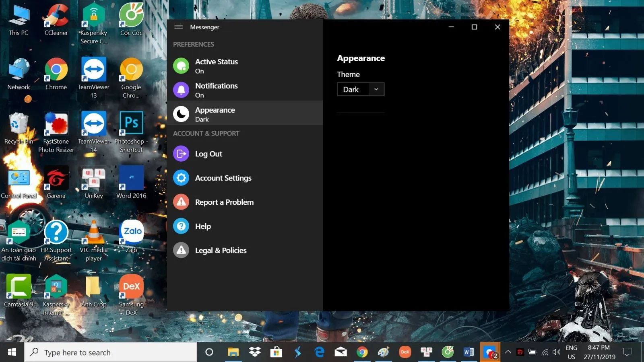The height and width of the screenshot is (362, 644).
Task: Select the Ảnh Crop folder icon
Action: [94, 292]
